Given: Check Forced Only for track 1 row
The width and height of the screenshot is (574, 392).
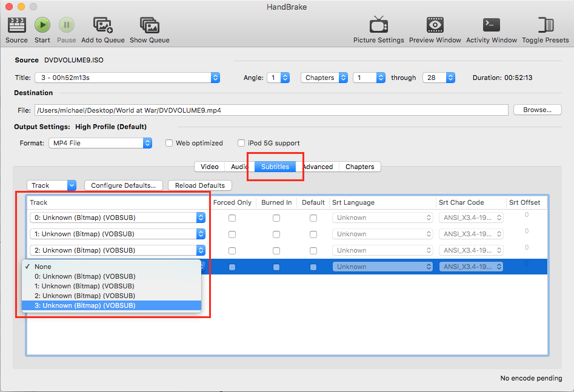Looking at the screenshot, I should (232, 234).
